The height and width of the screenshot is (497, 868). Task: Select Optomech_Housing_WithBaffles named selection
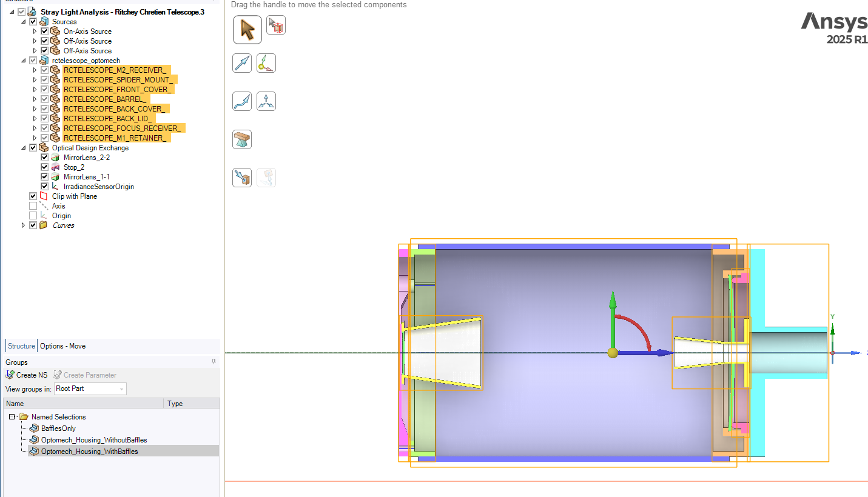coord(89,452)
